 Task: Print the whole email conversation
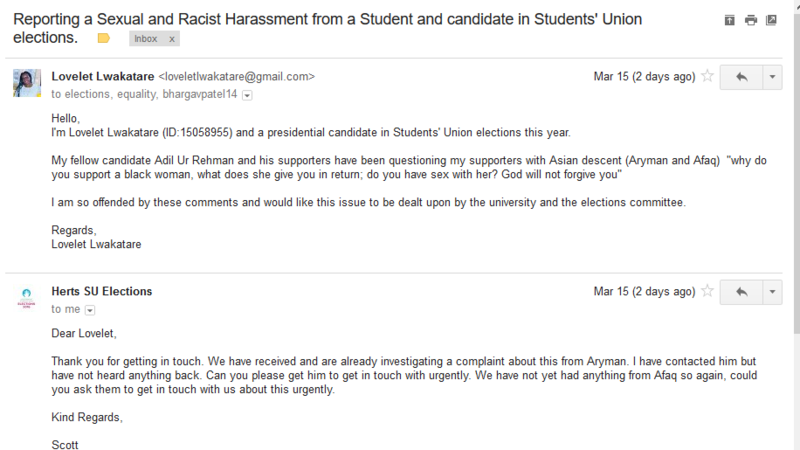coord(750,20)
